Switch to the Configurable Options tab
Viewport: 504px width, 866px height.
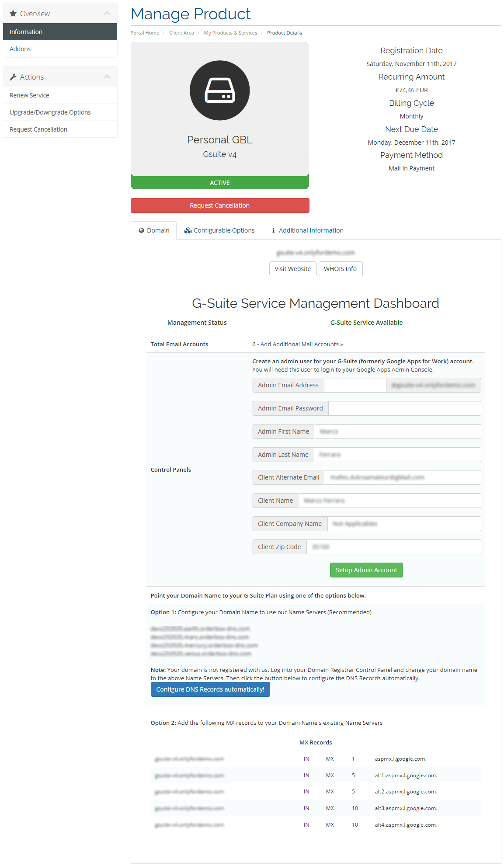click(219, 230)
